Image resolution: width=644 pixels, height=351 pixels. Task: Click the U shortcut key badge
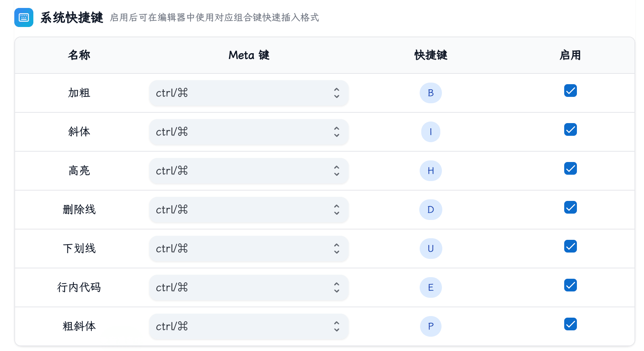point(431,249)
